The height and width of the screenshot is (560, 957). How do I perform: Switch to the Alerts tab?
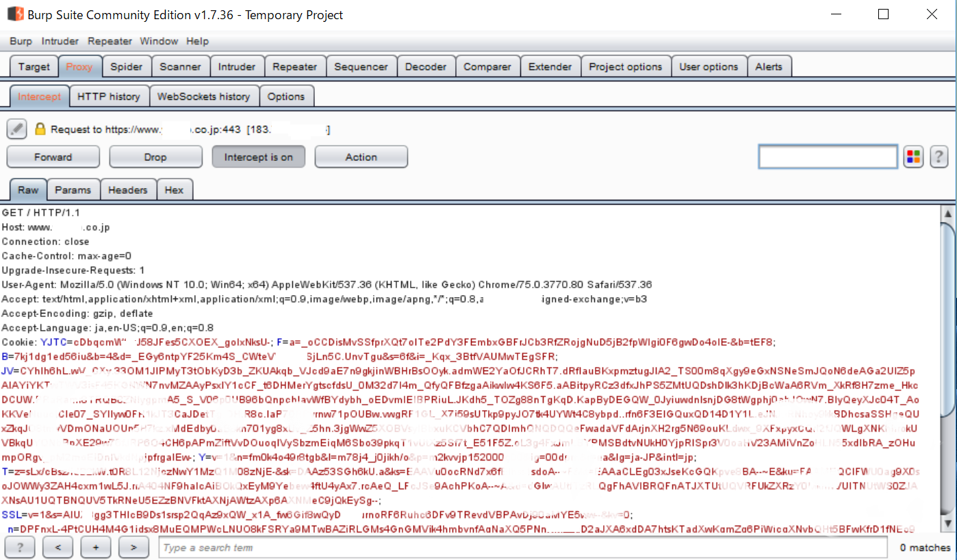(x=769, y=66)
